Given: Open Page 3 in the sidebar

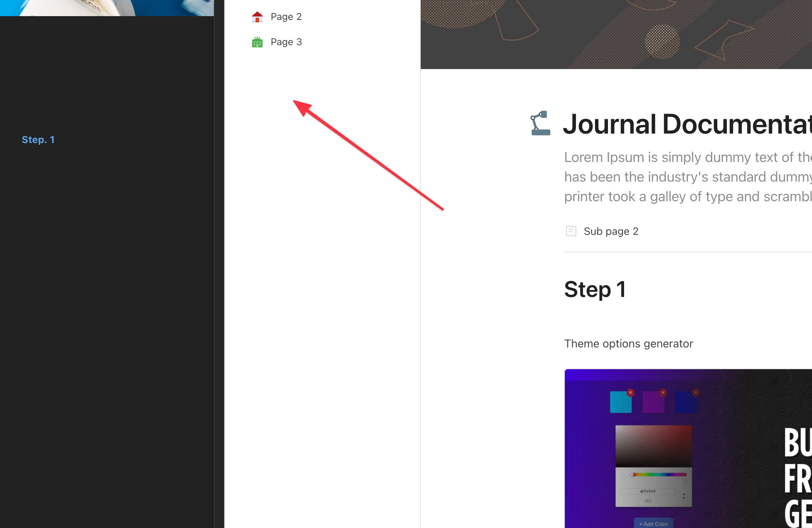Looking at the screenshot, I should (286, 42).
